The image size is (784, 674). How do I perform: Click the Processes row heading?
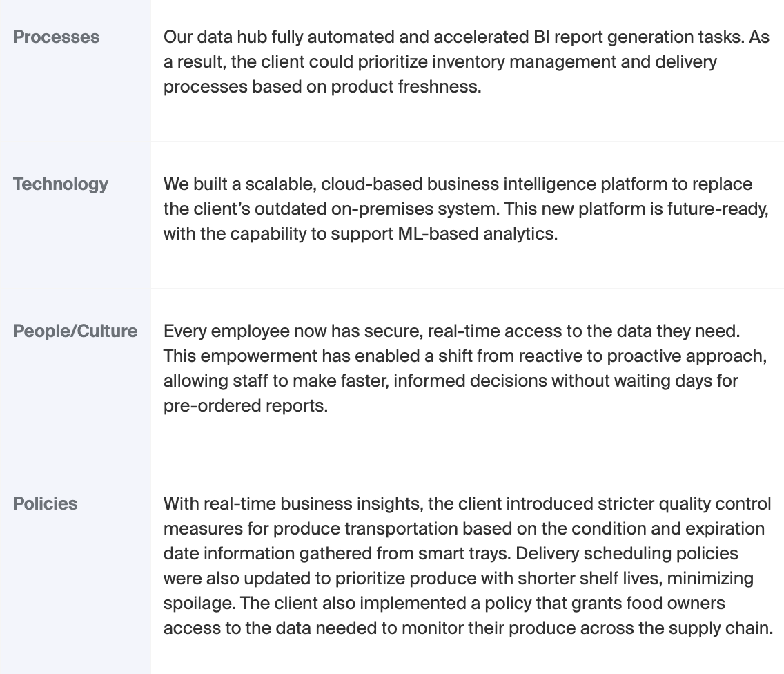pyautogui.click(x=56, y=37)
